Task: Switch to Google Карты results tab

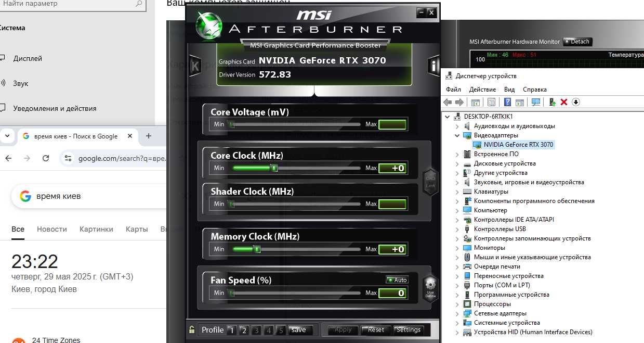Action: [137, 229]
